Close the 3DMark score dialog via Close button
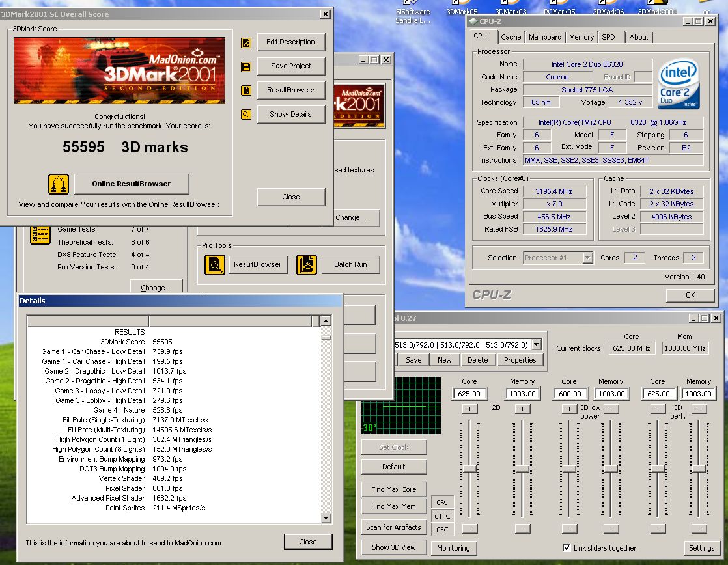Viewport: 728px width, 565px height. [x=290, y=197]
